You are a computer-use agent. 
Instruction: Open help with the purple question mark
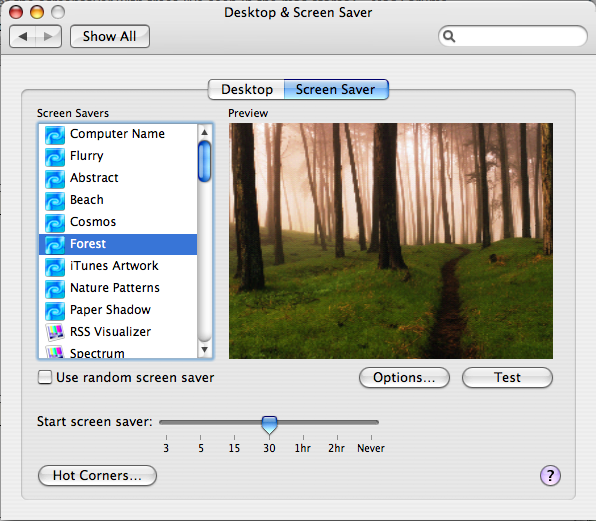click(x=550, y=475)
